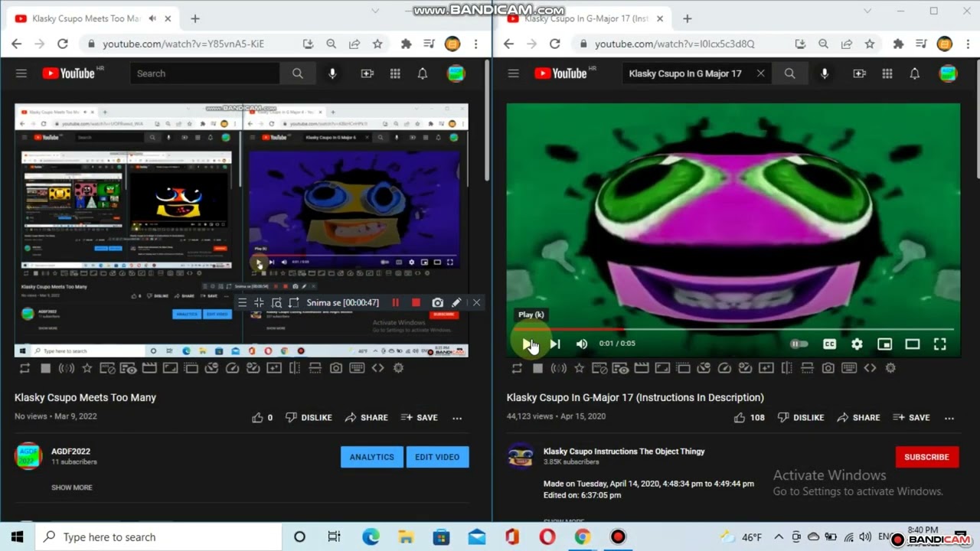Toggle autoplay switch in right player
This screenshot has width=980, height=551.
coord(799,344)
